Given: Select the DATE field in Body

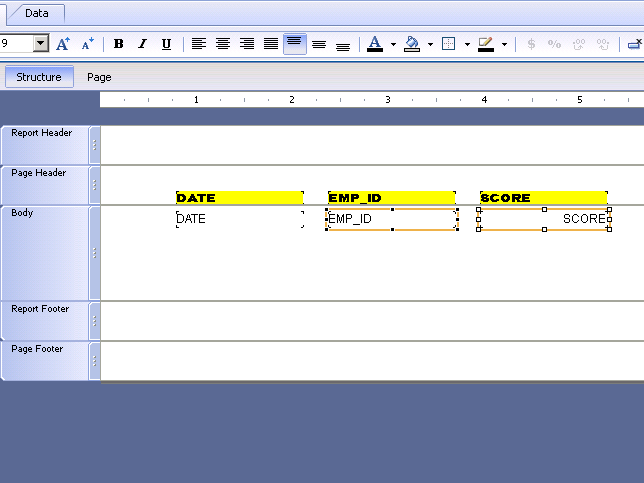Looking at the screenshot, I should click(240, 219).
